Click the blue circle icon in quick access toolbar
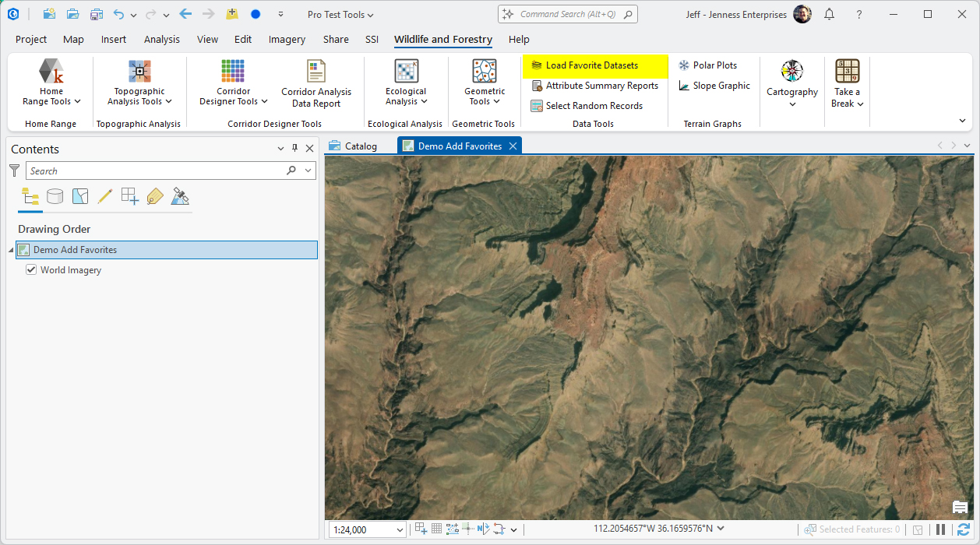Screen dimensions: 980x545 pyautogui.click(x=256, y=14)
